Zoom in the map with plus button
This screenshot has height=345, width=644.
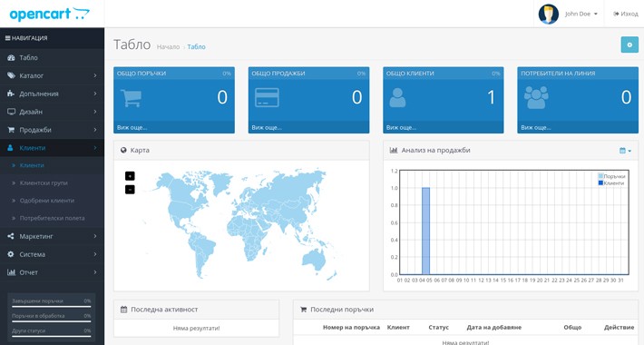[x=130, y=176]
